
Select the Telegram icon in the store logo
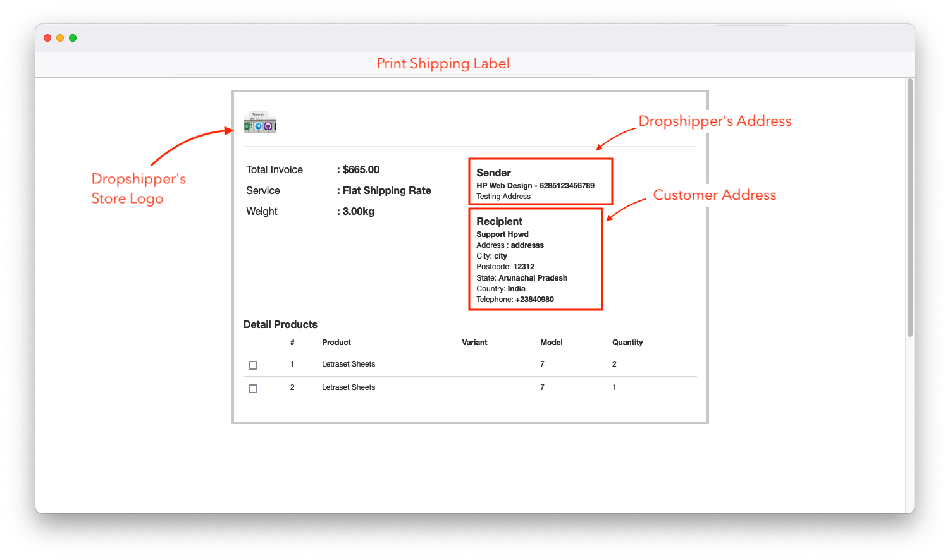(x=259, y=126)
